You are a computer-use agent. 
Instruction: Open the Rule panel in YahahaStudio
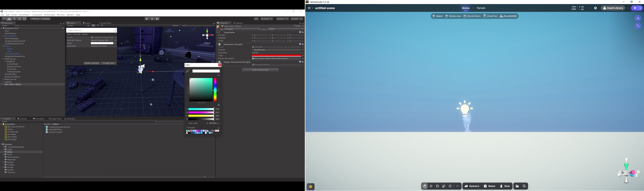pyautogui.click(x=505, y=186)
